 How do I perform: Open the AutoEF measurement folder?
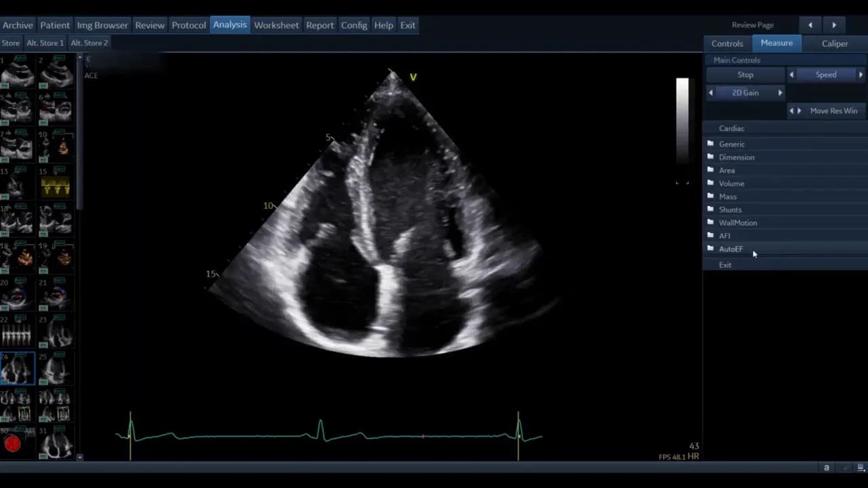point(730,249)
